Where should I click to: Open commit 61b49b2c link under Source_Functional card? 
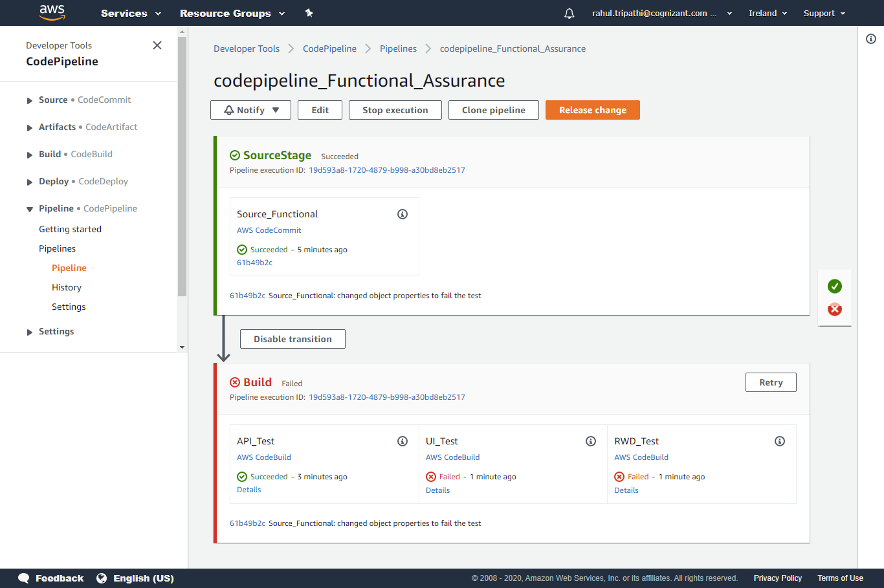254,263
